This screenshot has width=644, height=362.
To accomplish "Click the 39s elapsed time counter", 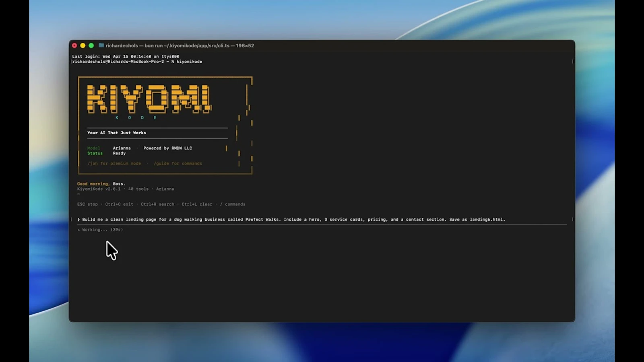I will 116,229.
